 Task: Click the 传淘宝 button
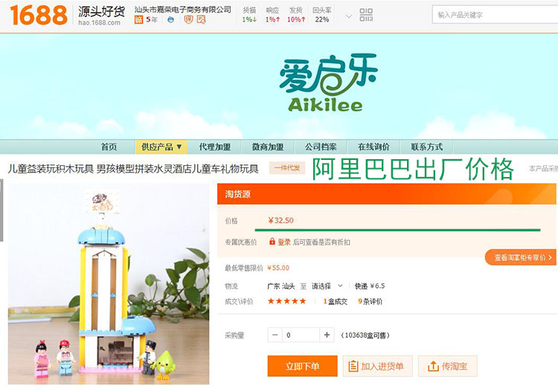447,366
